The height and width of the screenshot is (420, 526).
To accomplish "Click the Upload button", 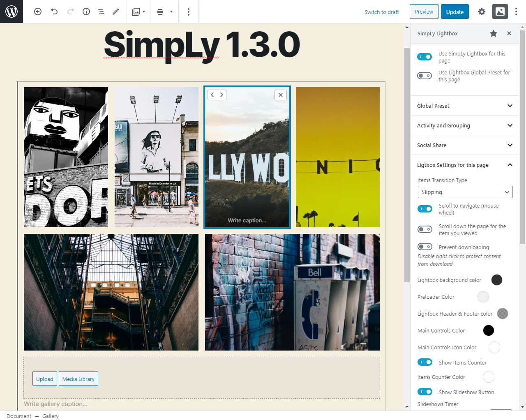I will click(45, 378).
